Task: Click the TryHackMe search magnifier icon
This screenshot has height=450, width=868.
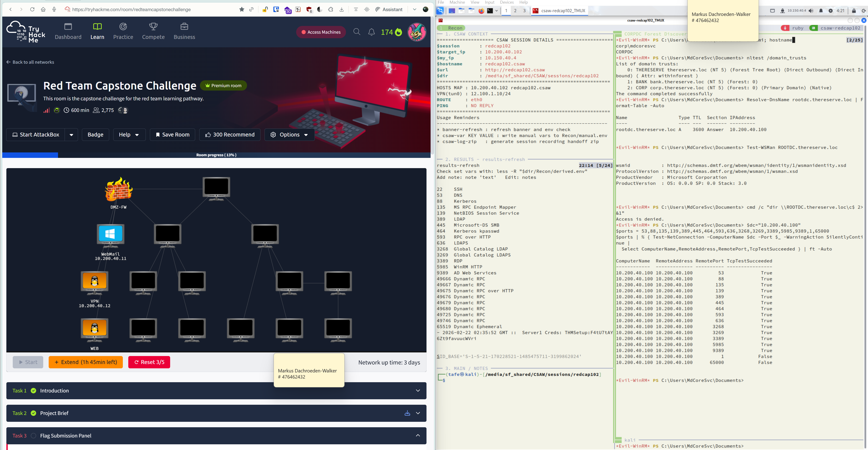Action: pyautogui.click(x=356, y=32)
